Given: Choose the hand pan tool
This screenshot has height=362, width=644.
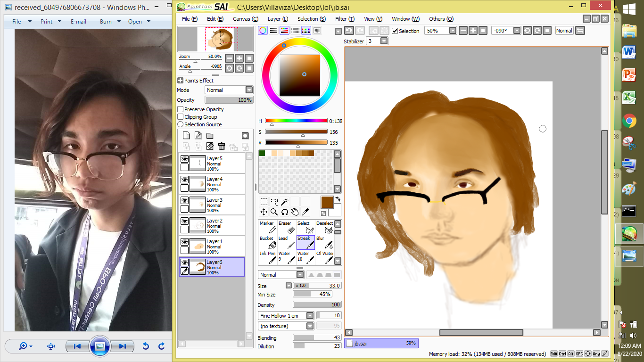Looking at the screenshot, I should coord(295,212).
